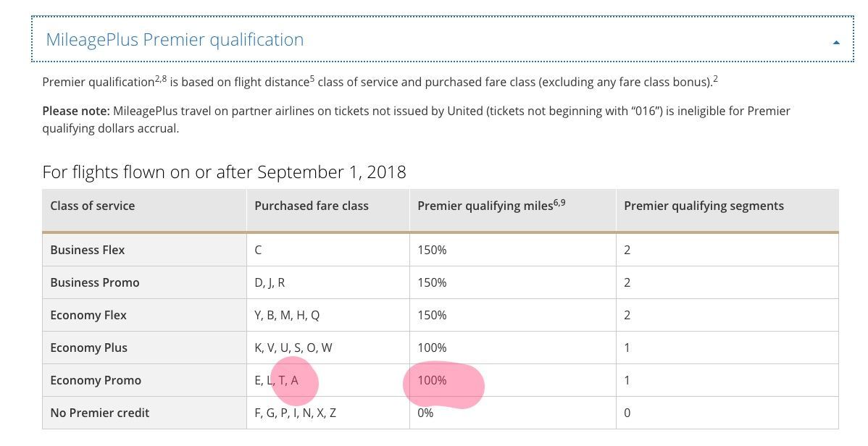This screenshot has width=868, height=446.
Task: Click the Economy Promo row label
Action: (96, 380)
